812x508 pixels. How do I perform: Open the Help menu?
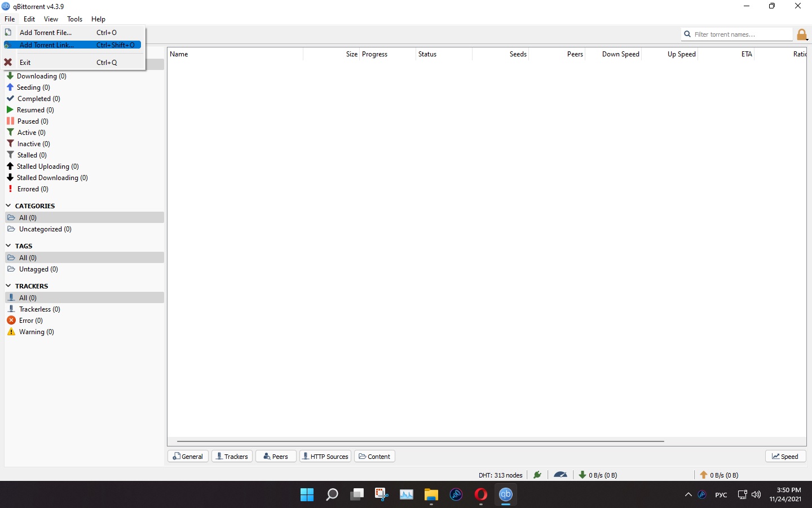(x=98, y=19)
